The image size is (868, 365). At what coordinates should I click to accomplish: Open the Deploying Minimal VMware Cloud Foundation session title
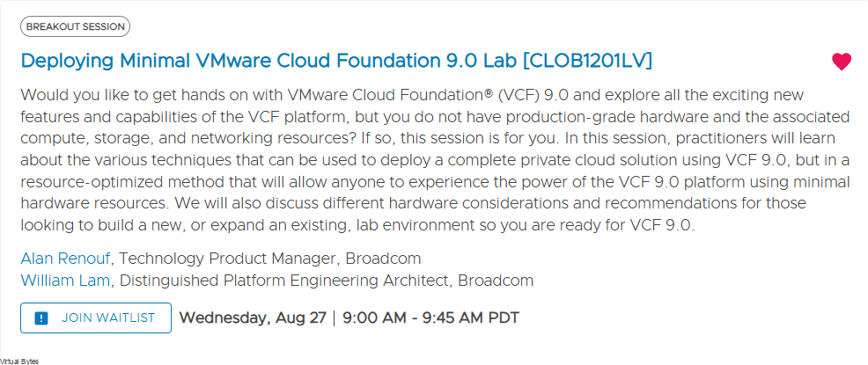click(x=336, y=61)
